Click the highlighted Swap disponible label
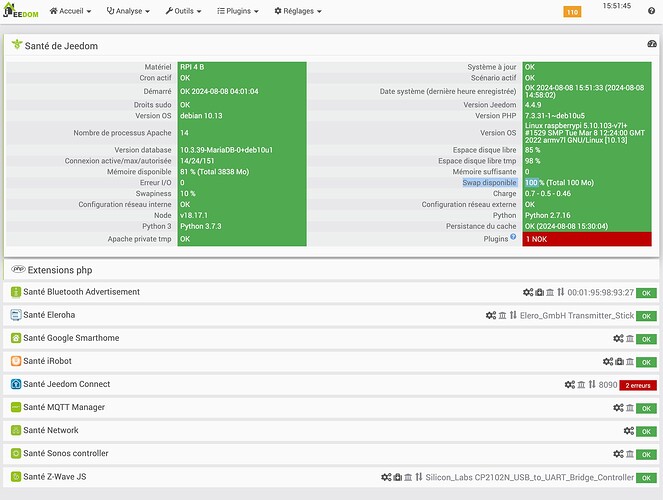 [489, 183]
